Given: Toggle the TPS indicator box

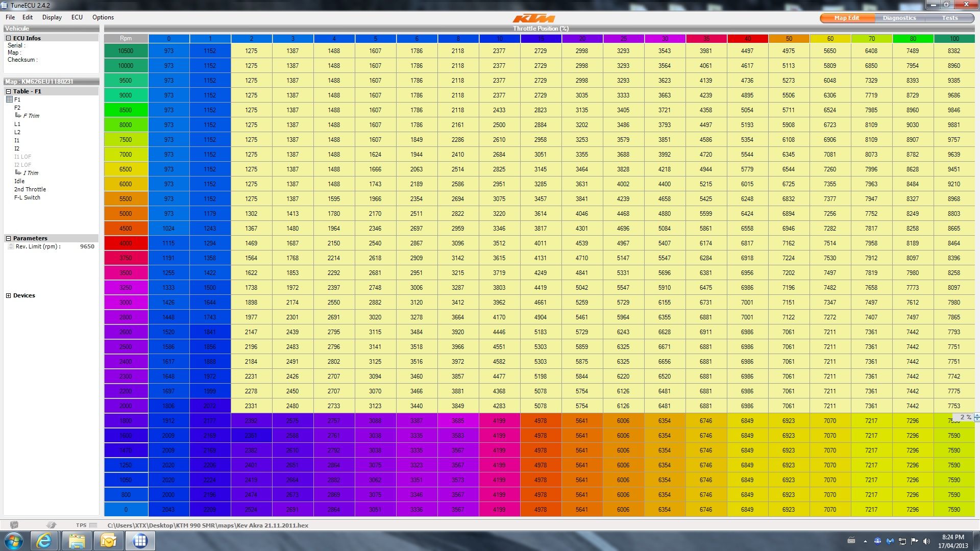Looking at the screenshot, I should pos(93,525).
